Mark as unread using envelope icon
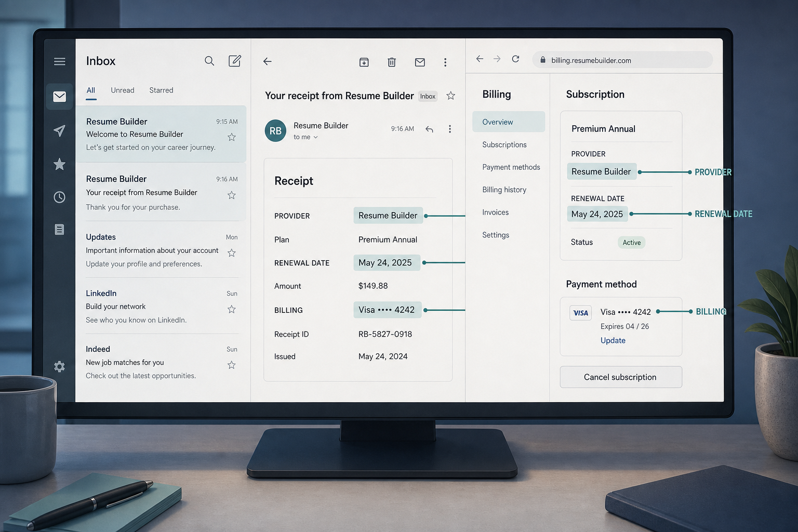The height and width of the screenshot is (532, 798). tap(420, 62)
